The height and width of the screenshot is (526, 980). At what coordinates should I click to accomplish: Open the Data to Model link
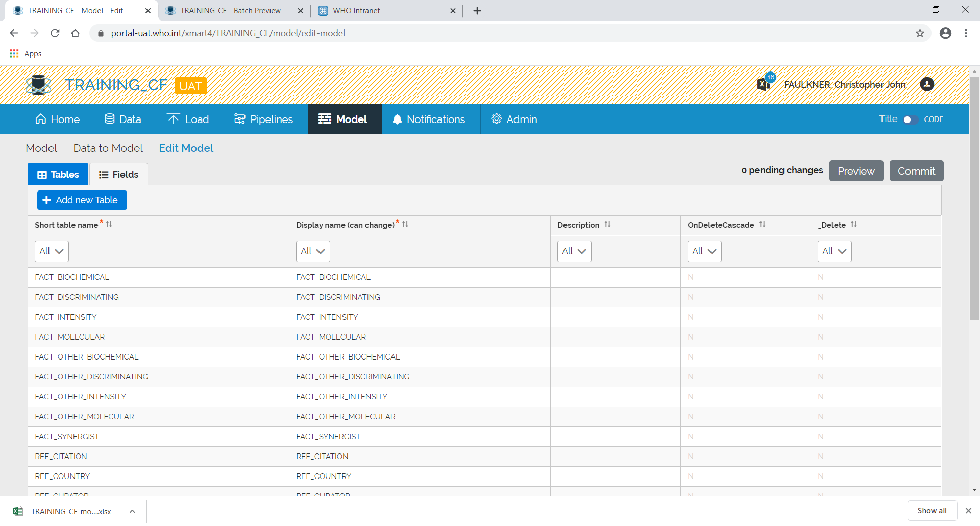pos(108,148)
